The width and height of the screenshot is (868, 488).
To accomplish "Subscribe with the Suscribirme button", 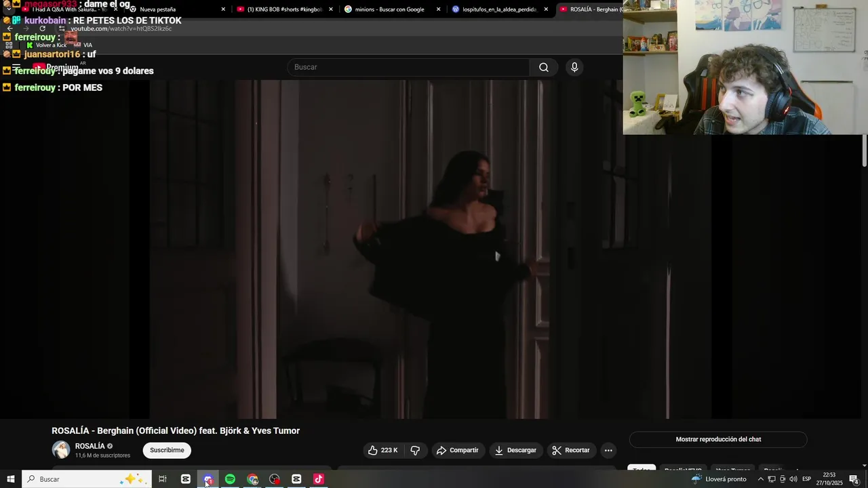I will 167,450.
